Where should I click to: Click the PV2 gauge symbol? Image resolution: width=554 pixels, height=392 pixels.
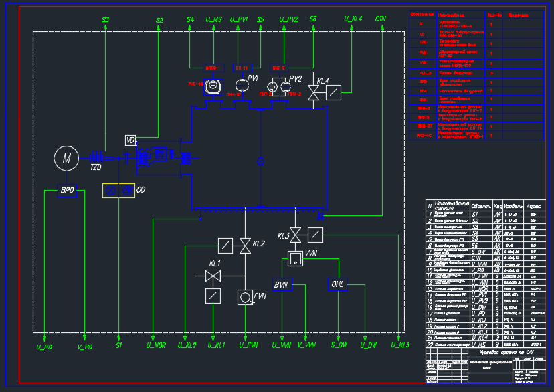pyautogui.click(x=286, y=86)
